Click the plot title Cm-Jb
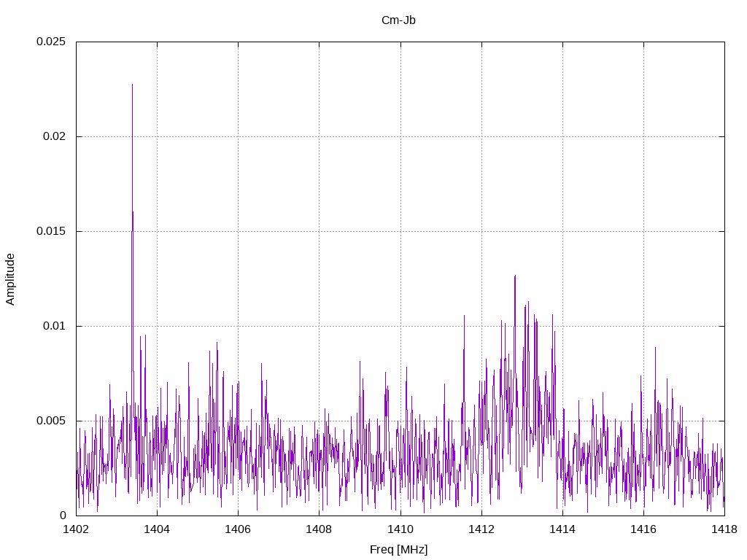 (398, 20)
